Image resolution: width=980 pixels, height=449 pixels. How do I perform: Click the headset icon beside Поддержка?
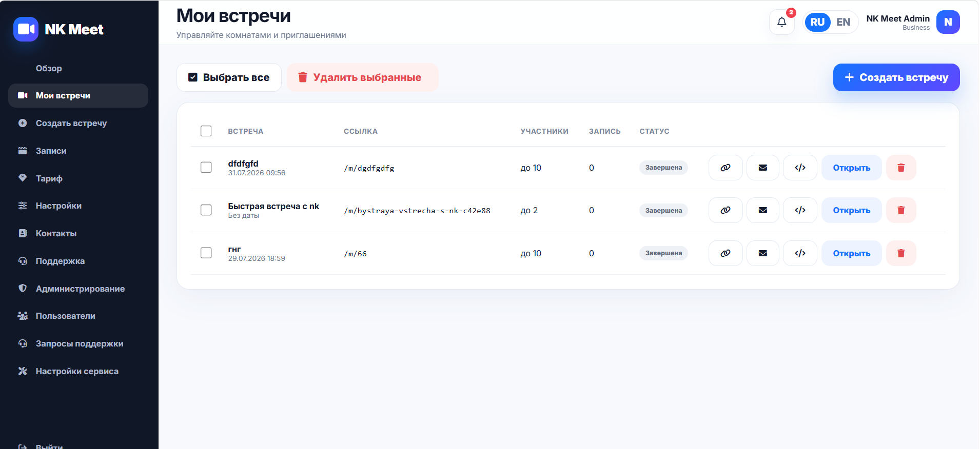tap(23, 261)
